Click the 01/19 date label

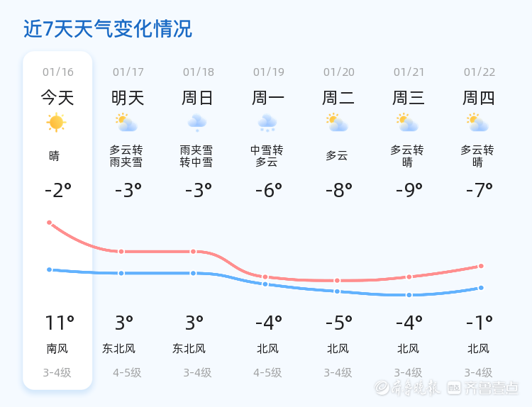pos(269,72)
